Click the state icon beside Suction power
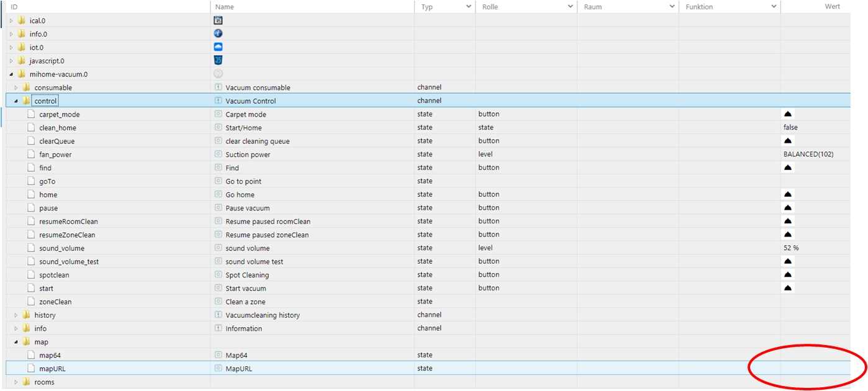The image size is (868, 391). 218,154
